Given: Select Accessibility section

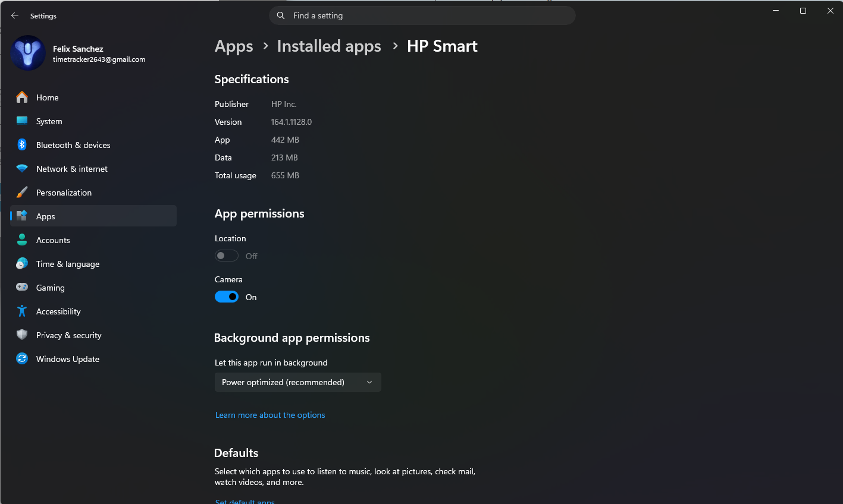Looking at the screenshot, I should [x=93, y=311].
